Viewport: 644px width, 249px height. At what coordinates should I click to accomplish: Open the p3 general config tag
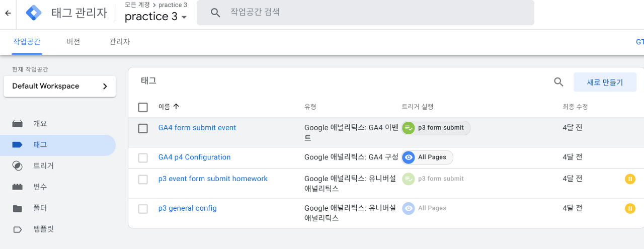[187, 208]
